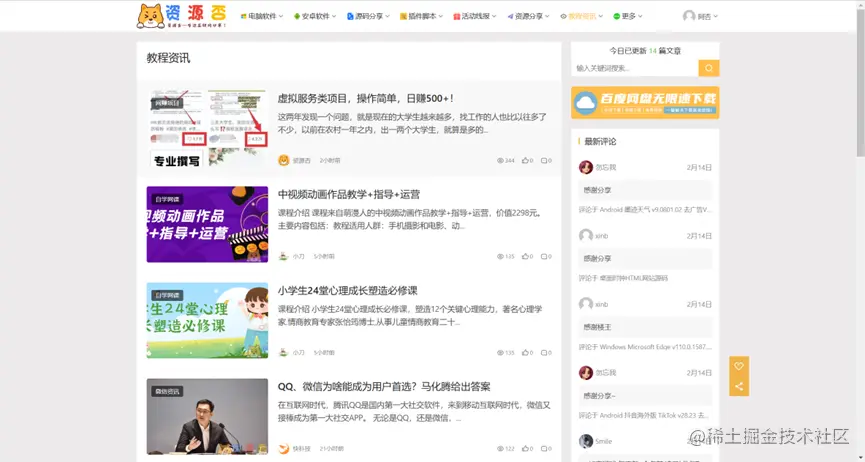This screenshot has height=462, width=865.
Task: Click 快科技 author avatar on QQ post
Action: [284, 449]
